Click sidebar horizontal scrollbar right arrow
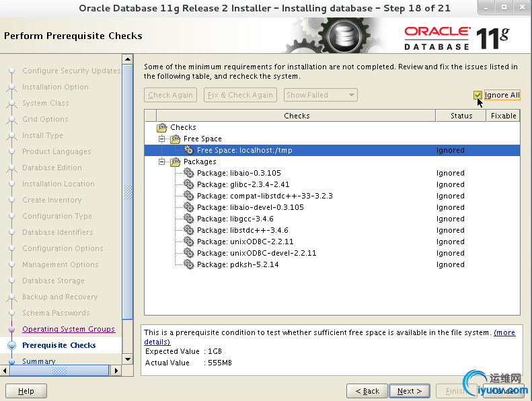 click(116, 371)
